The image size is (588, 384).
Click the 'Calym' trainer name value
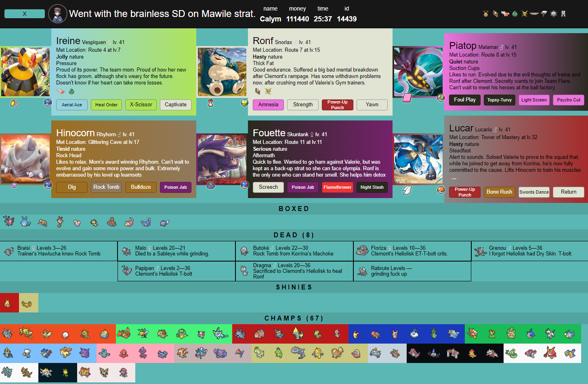click(271, 19)
